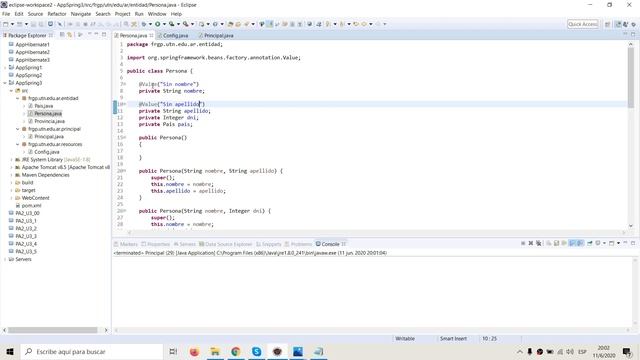Expand the WebContent folder

click(11, 198)
